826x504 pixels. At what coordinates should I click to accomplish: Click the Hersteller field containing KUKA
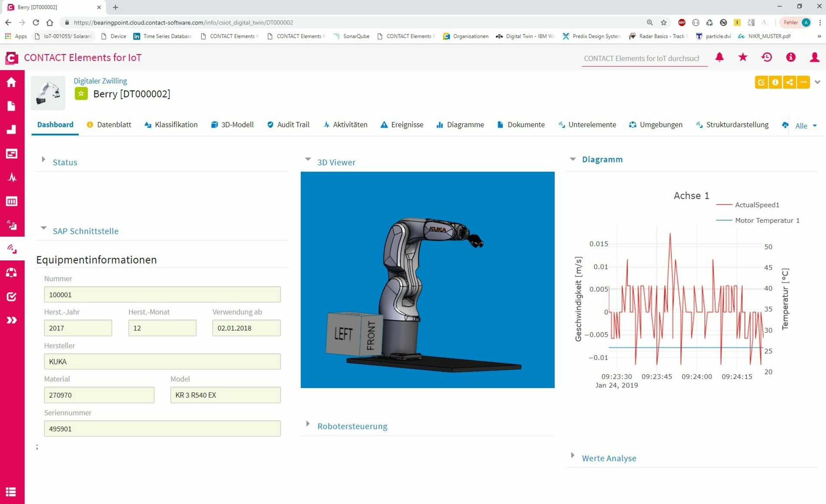[x=162, y=362]
